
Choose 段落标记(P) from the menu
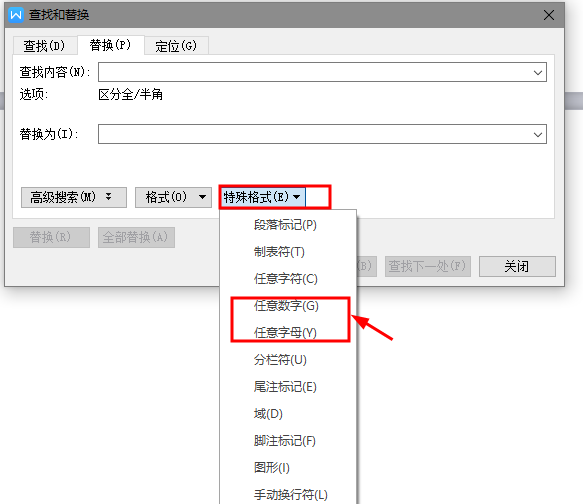pos(285,225)
